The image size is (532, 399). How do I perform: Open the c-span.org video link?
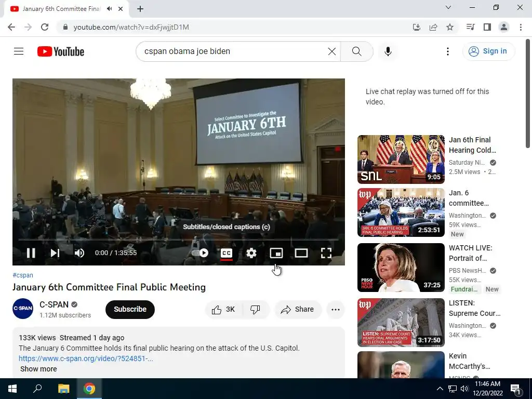click(86, 358)
